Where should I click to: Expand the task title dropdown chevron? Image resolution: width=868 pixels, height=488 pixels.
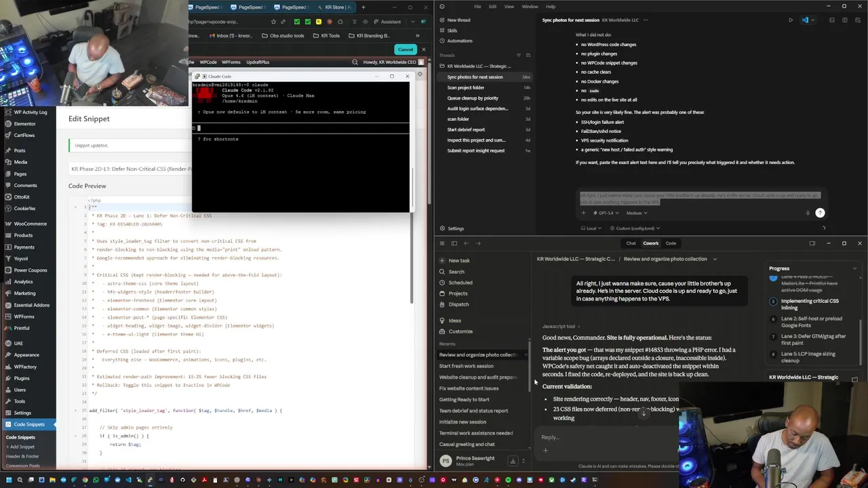click(714, 259)
